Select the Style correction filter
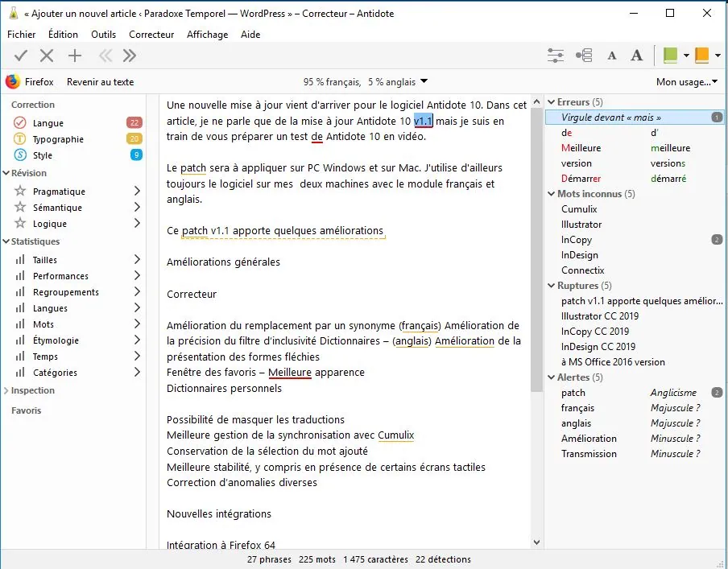Viewport: 728px width, 569px height. pos(43,155)
